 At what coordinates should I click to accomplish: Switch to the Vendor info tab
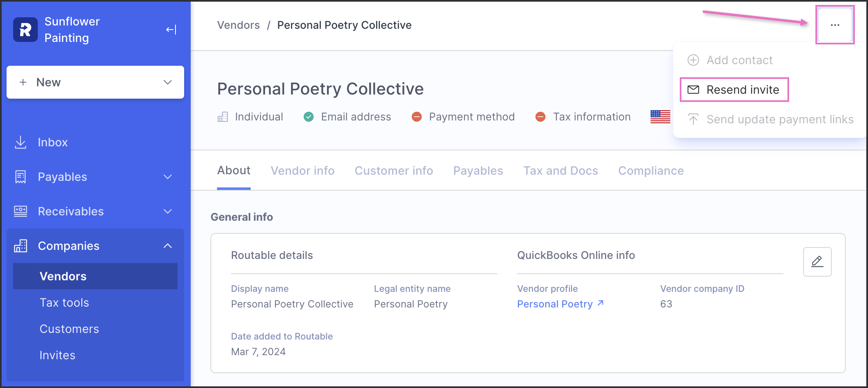(302, 171)
